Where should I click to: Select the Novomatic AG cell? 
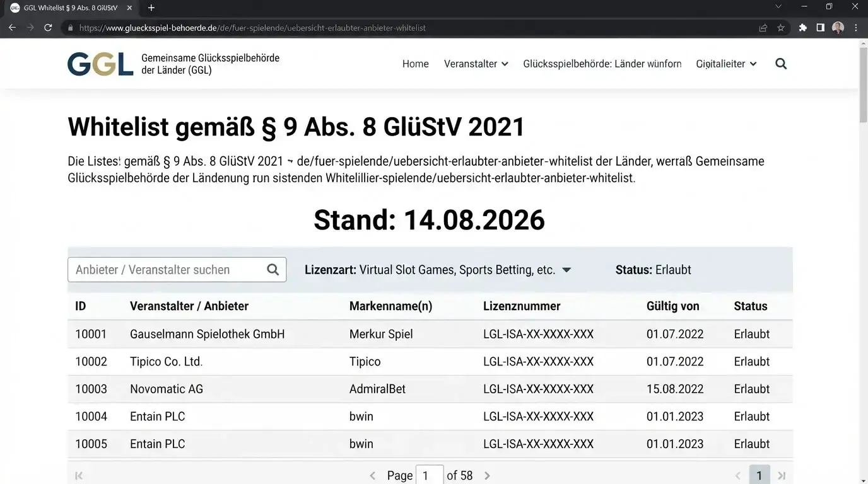pyautogui.click(x=167, y=389)
